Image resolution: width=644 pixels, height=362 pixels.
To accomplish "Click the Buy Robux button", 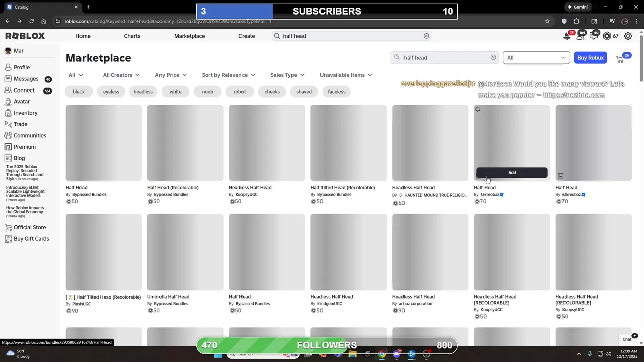I will coord(590,58).
